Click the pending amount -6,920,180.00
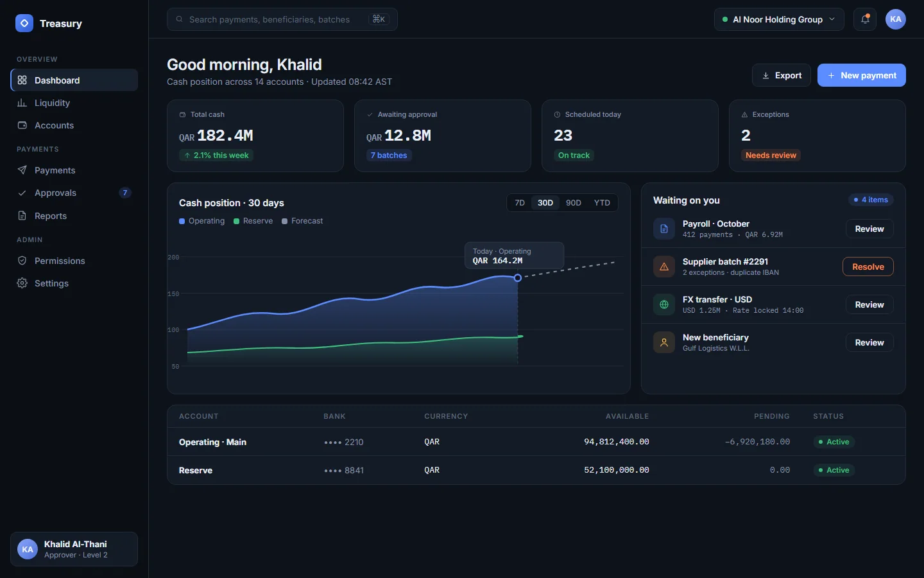The width and height of the screenshot is (924, 578). point(757,442)
